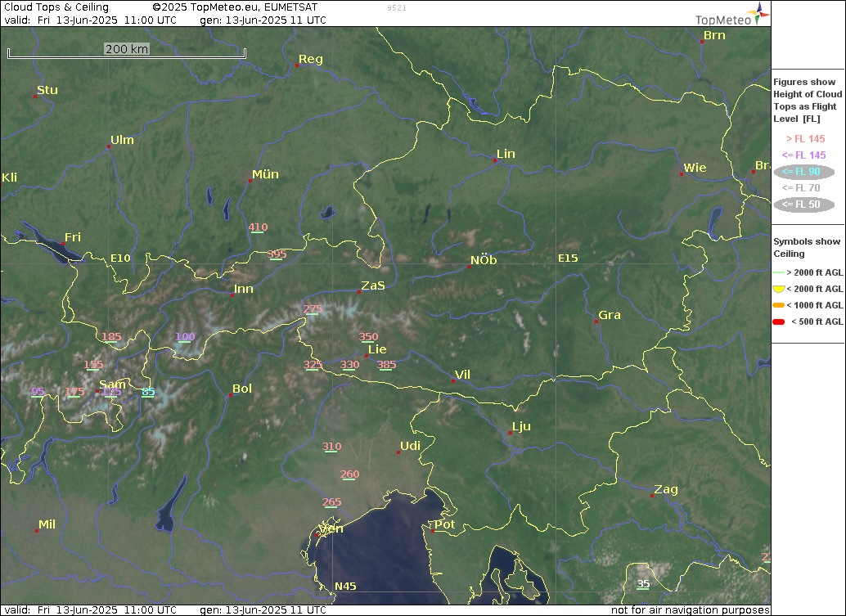This screenshot has height=616, width=846.
Task: Click the Brn city label
Action: coord(714,35)
